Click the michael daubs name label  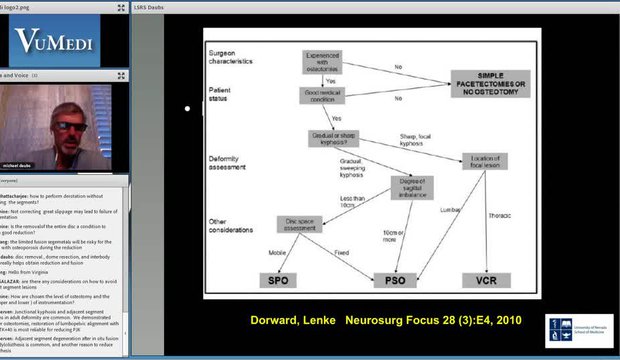pyautogui.click(x=16, y=166)
